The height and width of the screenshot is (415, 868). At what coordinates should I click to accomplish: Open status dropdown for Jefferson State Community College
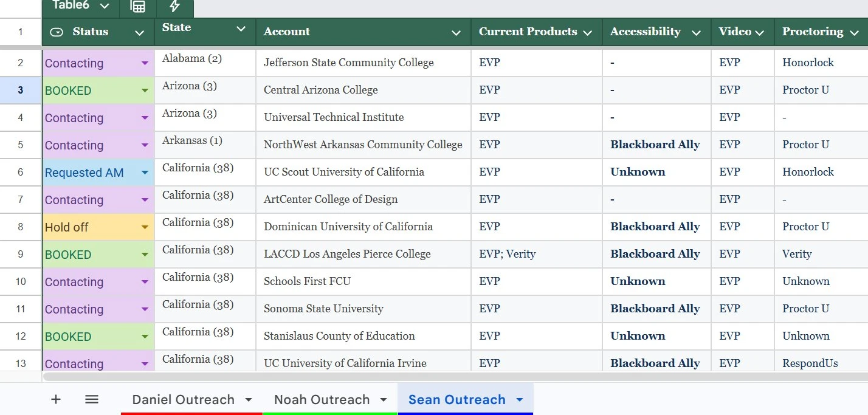145,63
